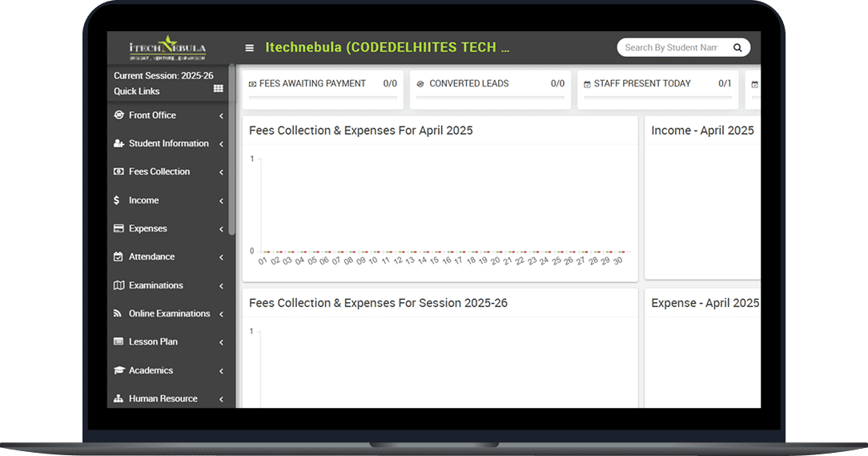Click the Staff Present Today progress bar

[657, 98]
